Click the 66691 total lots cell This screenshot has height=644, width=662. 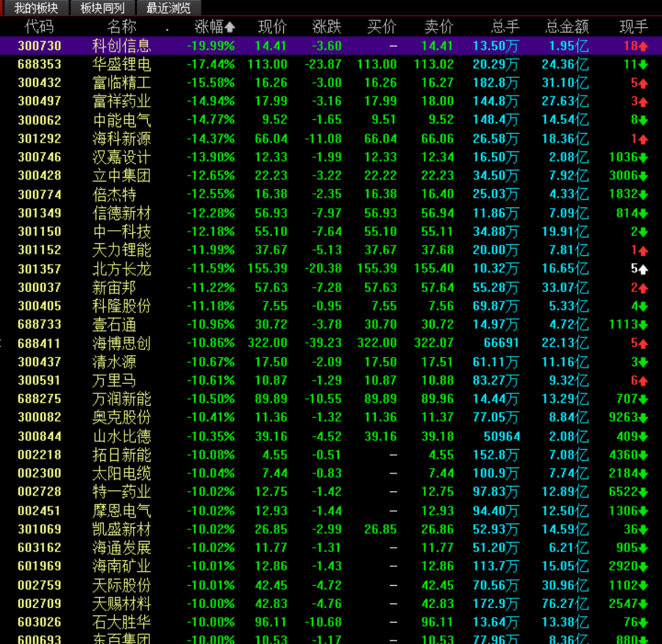click(501, 343)
